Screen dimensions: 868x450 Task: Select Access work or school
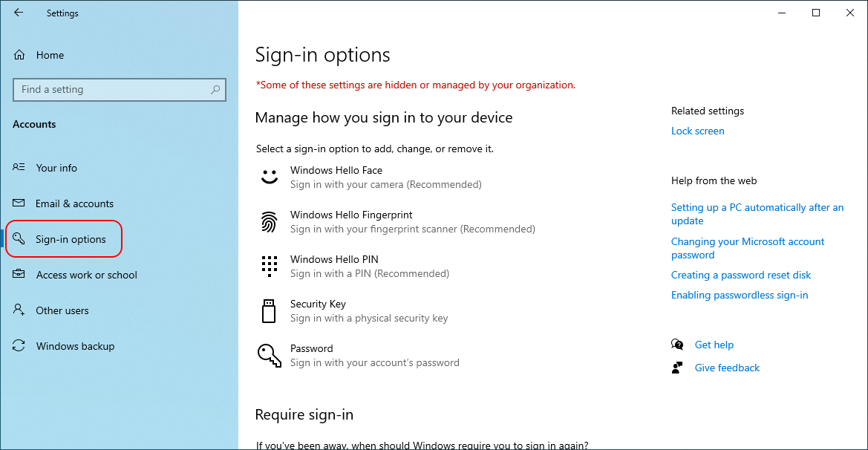pos(86,275)
